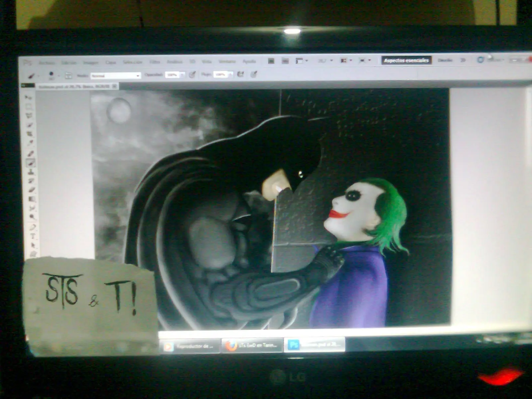
Task: Select the Move tool
Action: (x=30, y=96)
